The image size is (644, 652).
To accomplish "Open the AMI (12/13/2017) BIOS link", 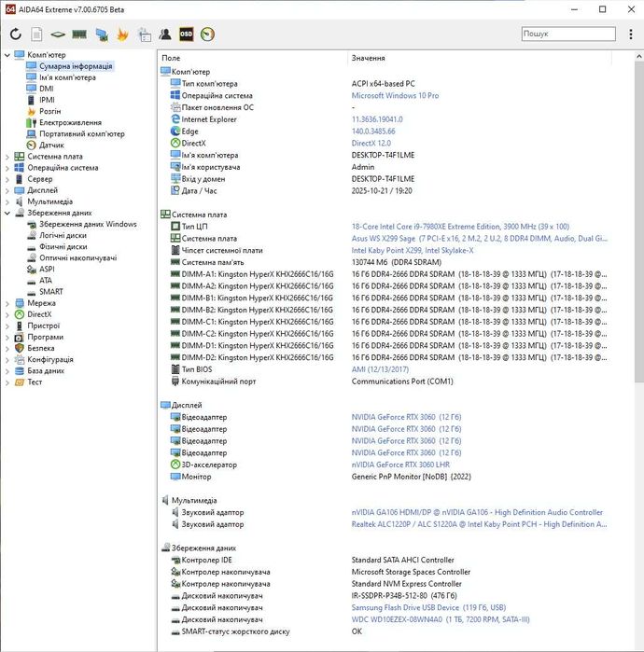I will [x=380, y=369].
